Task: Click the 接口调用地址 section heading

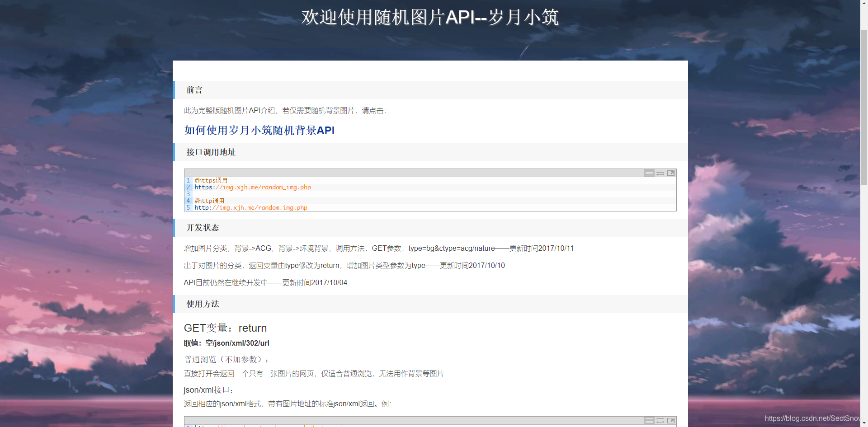Action: [x=211, y=152]
